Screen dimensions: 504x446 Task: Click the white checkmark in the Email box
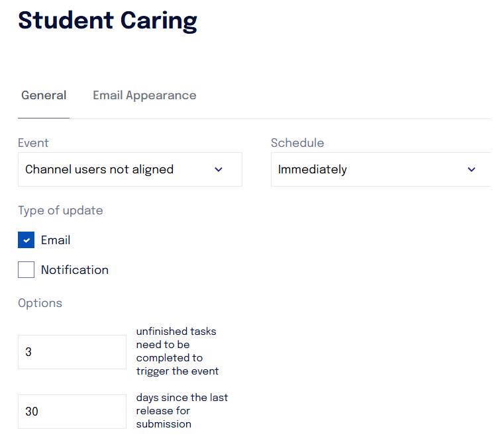pos(26,240)
